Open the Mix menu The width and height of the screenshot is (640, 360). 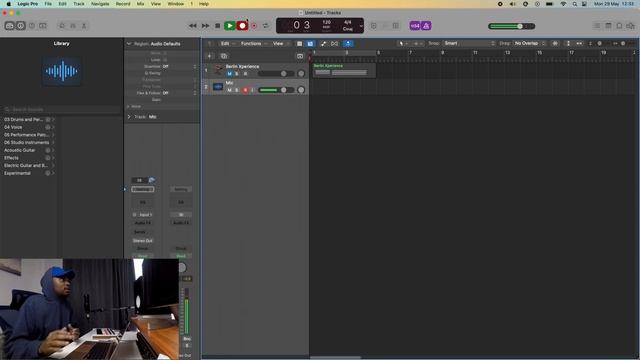tap(140, 4)
